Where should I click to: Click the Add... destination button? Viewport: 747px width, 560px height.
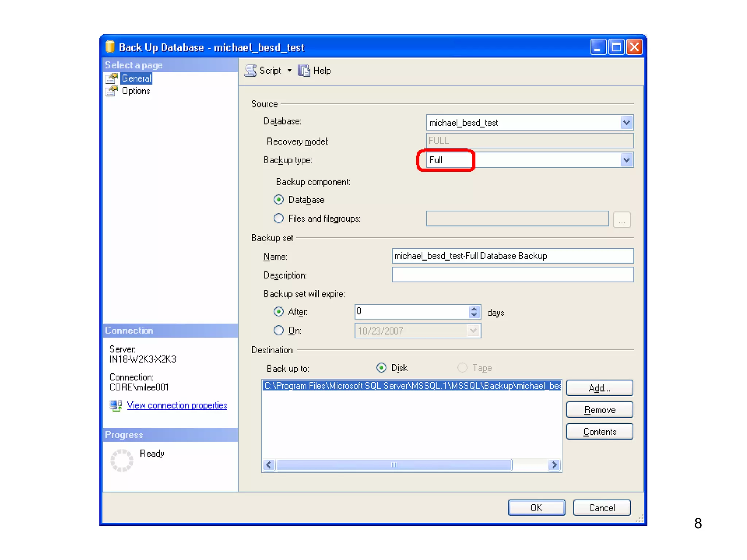click(x=599, y=388)
